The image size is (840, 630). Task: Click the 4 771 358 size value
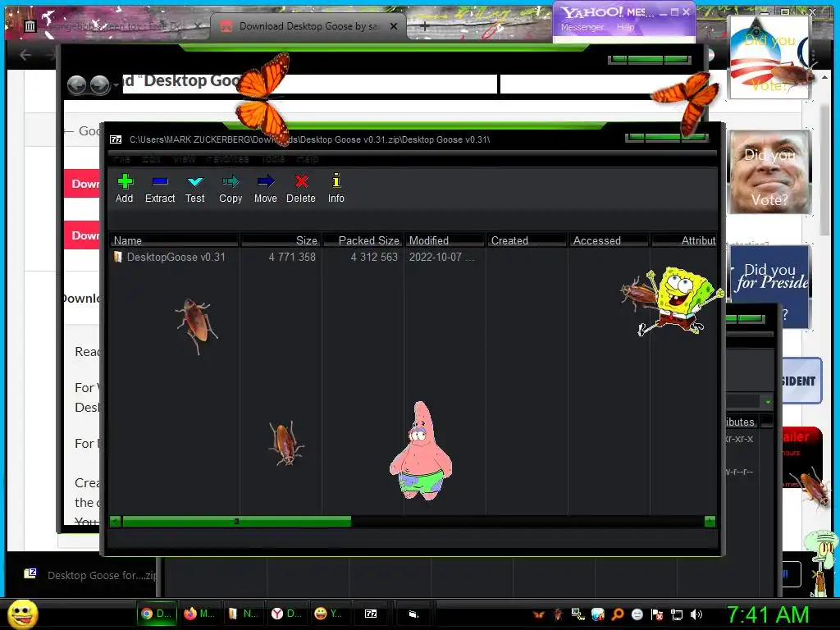click(292, 257)
